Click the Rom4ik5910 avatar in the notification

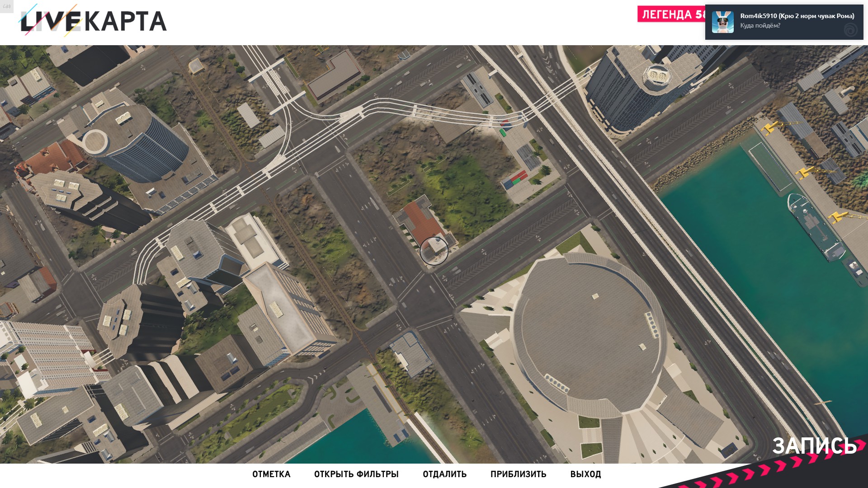click(723, 22)
